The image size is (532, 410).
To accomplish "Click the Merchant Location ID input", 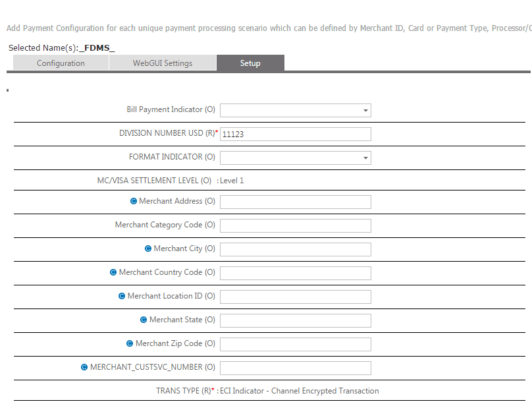I will 295,297.
